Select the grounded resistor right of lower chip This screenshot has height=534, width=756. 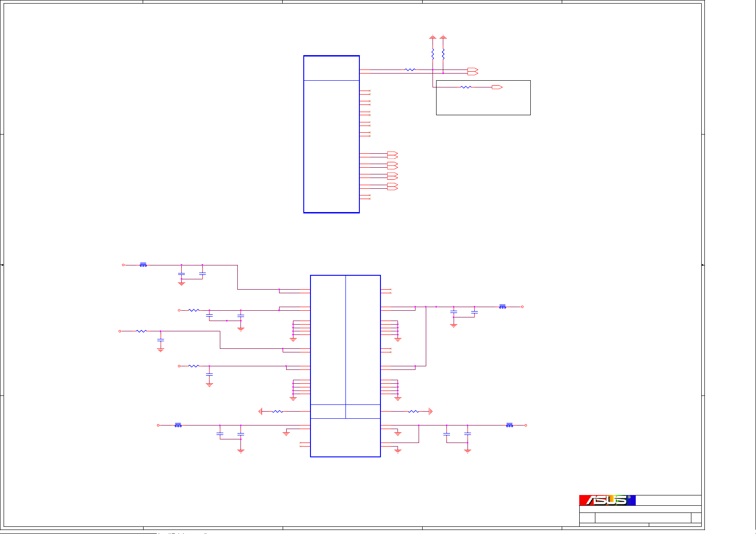coord(413,411)
